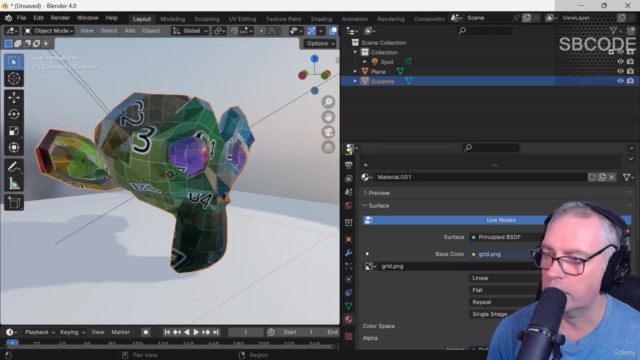
Task: Switch to the Shading workspace tab
Action: 321,19
